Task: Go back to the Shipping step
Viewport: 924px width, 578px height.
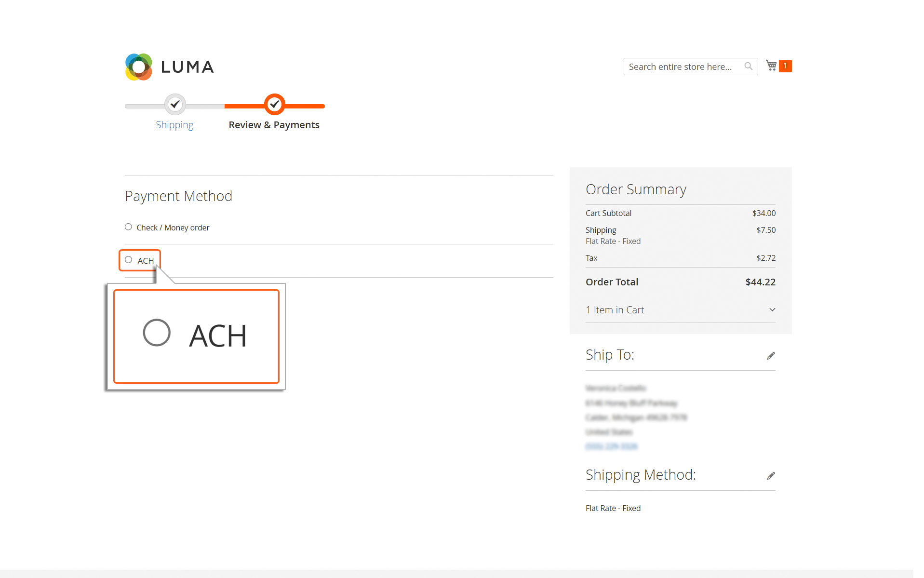Action: [x=174, y=125]
